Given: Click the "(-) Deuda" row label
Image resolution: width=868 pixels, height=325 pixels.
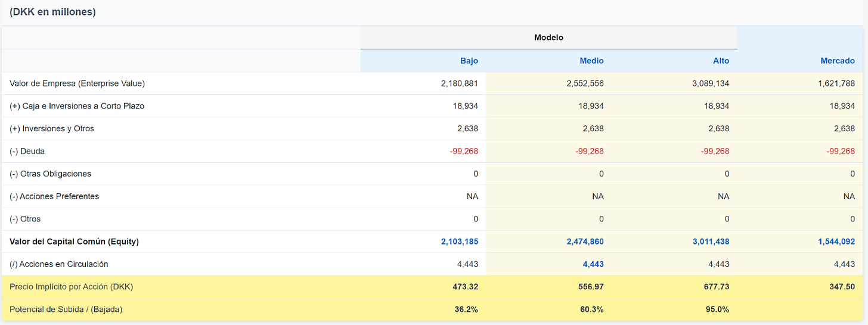Looking at the screenshot, I should tap(27, 151).
